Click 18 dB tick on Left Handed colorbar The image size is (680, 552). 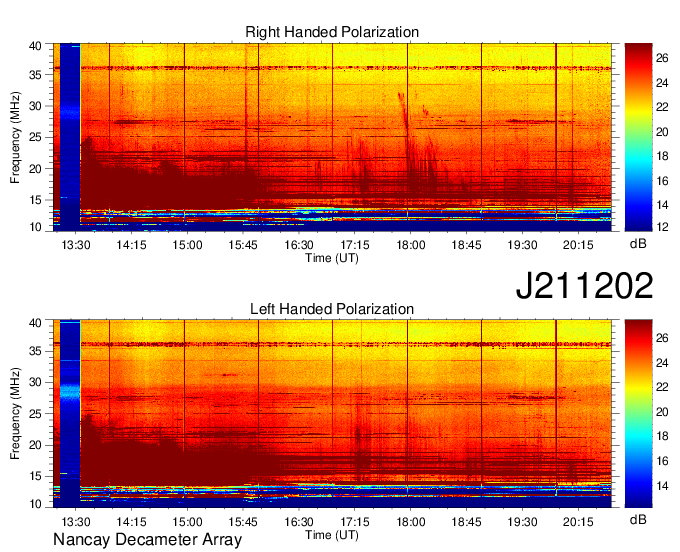[x=662, y=436]
